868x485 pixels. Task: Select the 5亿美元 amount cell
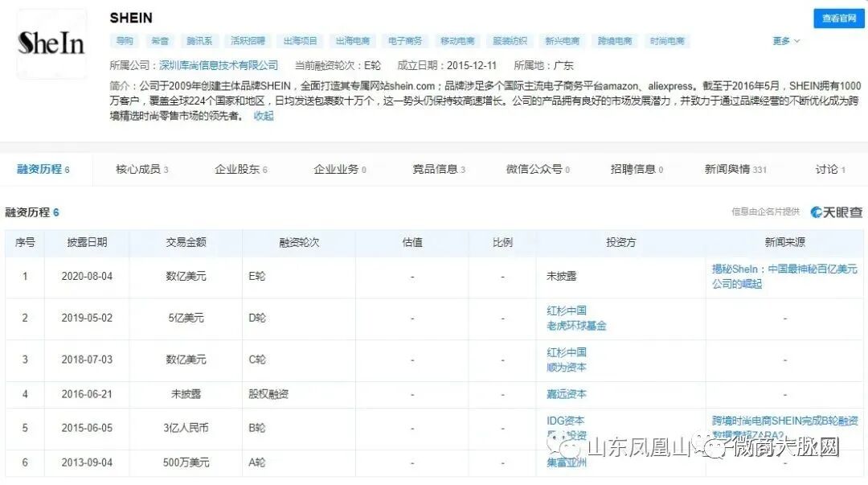186,318
